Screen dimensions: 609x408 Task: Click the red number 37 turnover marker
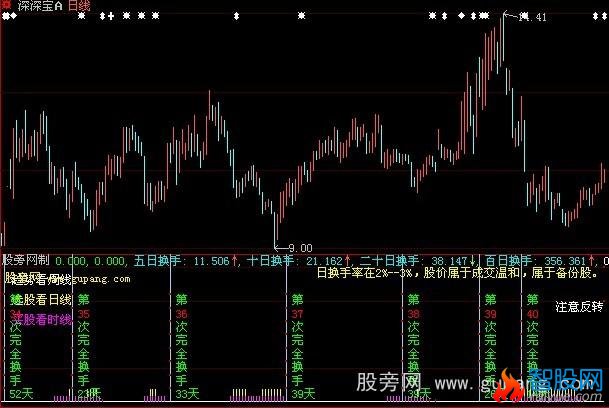[298, 314]
